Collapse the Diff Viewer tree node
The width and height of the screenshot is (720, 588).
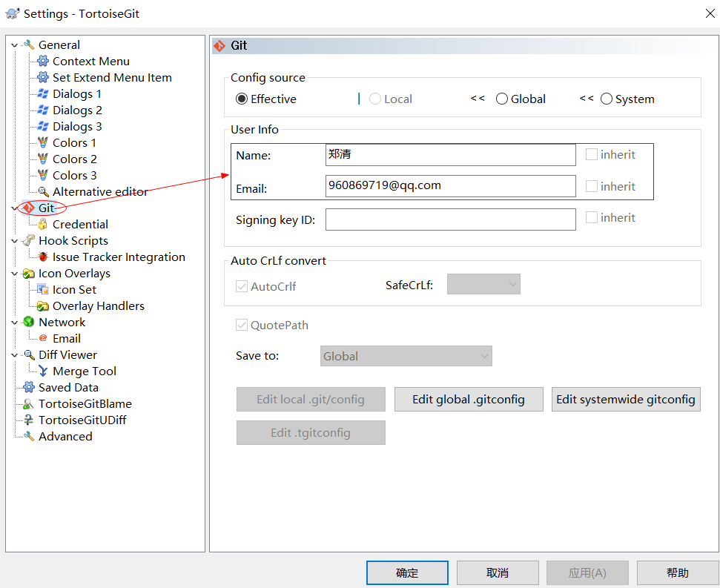(15, 355)
